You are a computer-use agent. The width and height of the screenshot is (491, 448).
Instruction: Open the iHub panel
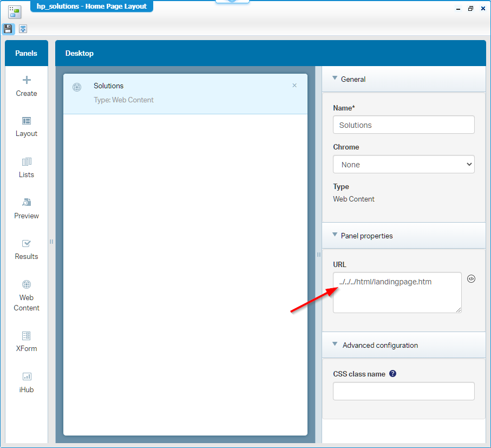27,382
